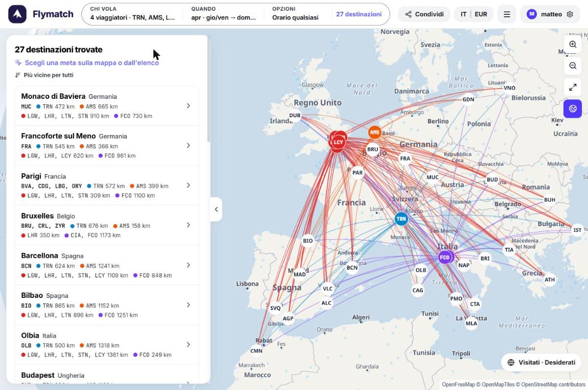Screen dimensions: 588x390
Task: Click the BUD destination marker
Action: pos(492,180)
